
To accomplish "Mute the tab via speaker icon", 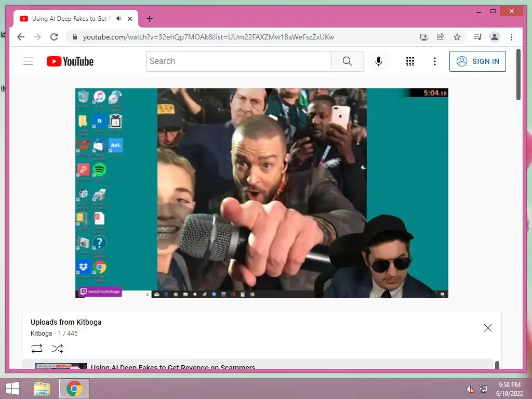I will pos(118,19).
